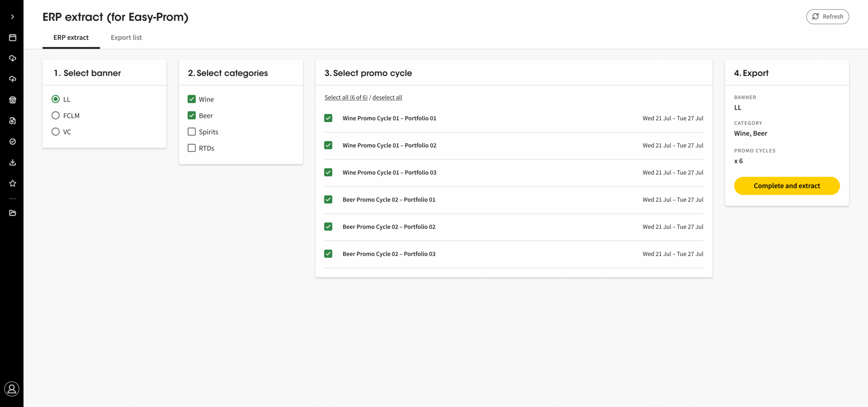Click the download tray sidebar icon

coord(13,162)
